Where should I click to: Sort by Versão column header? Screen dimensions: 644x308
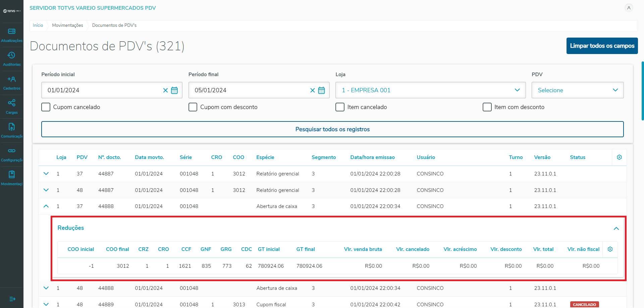pos(542,157)
